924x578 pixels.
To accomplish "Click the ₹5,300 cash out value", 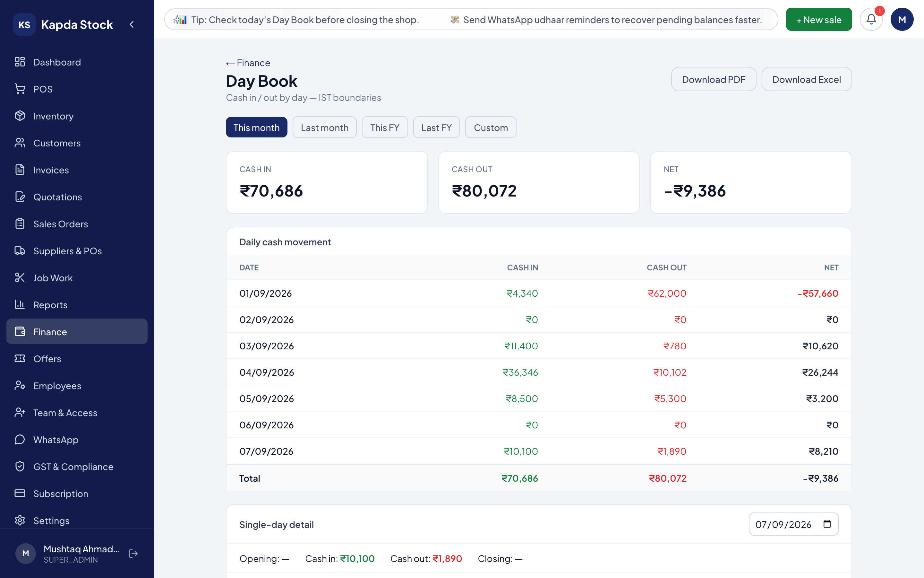I will point(670,399).
